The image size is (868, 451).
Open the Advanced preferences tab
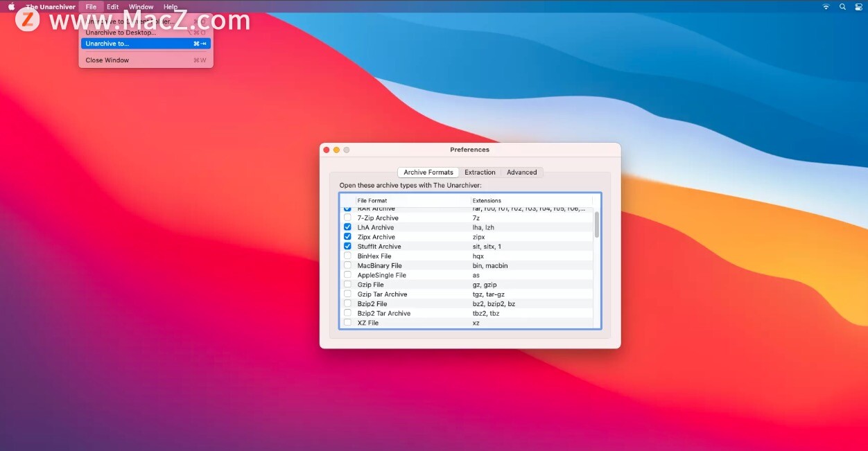521,173
